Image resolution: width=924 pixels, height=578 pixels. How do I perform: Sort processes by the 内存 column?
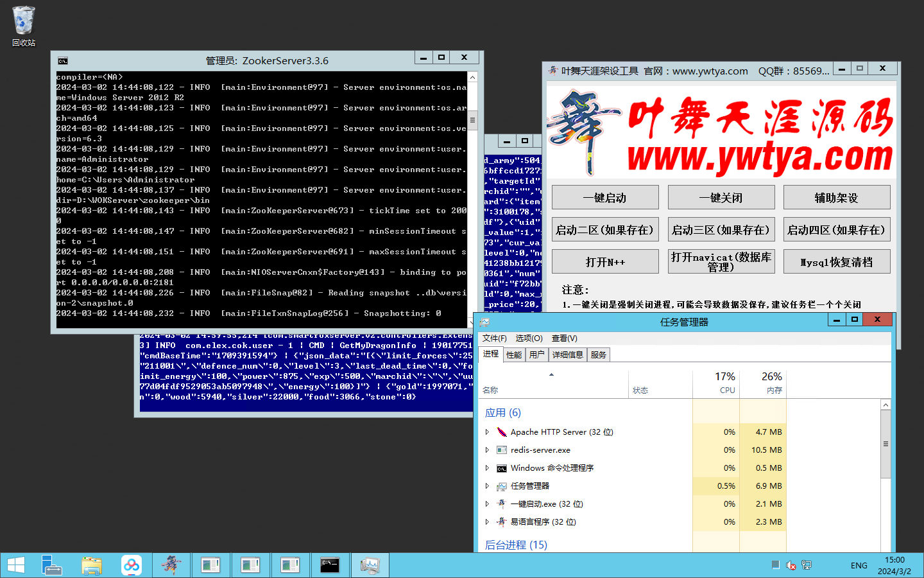tap(763, 383)
